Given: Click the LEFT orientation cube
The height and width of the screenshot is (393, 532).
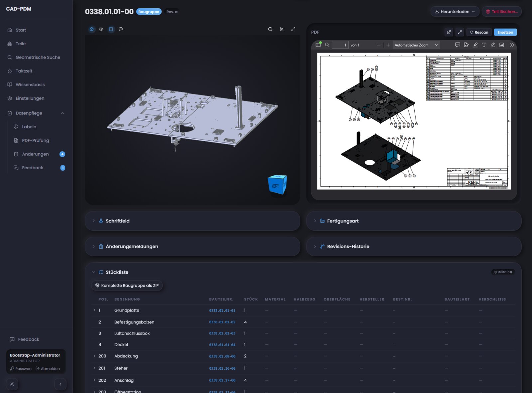Looking at the screenshot, I should [277, 185].
